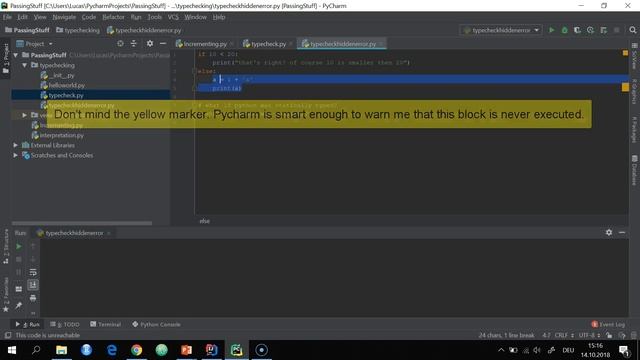Open the Structure side tab
This screenshot has height=360, width=640.
tap(6, 246)
